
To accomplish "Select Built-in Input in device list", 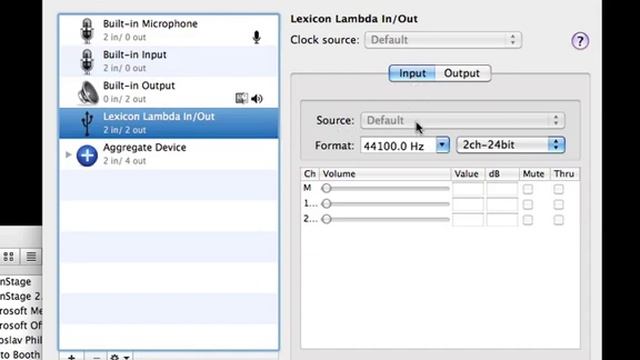I will (169, 62).
